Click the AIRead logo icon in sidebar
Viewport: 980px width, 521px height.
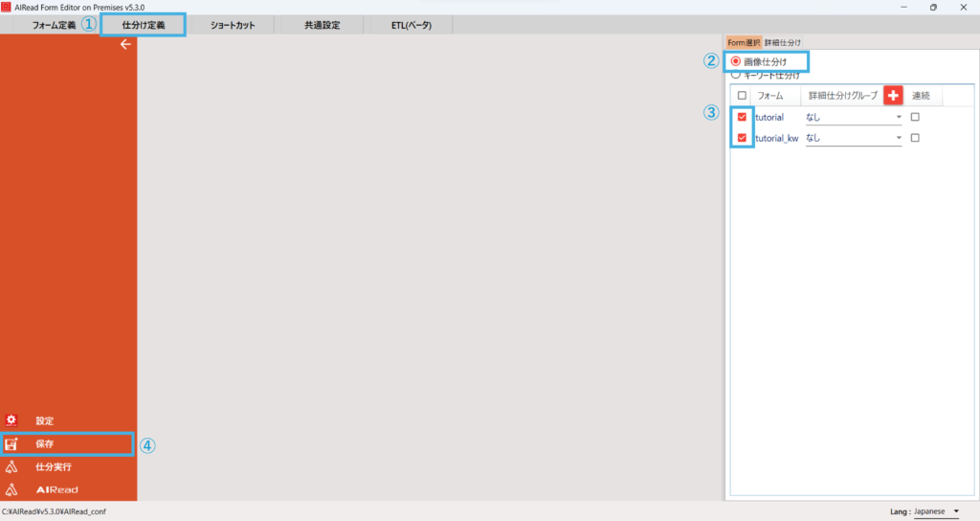click(x=11, y=489)
